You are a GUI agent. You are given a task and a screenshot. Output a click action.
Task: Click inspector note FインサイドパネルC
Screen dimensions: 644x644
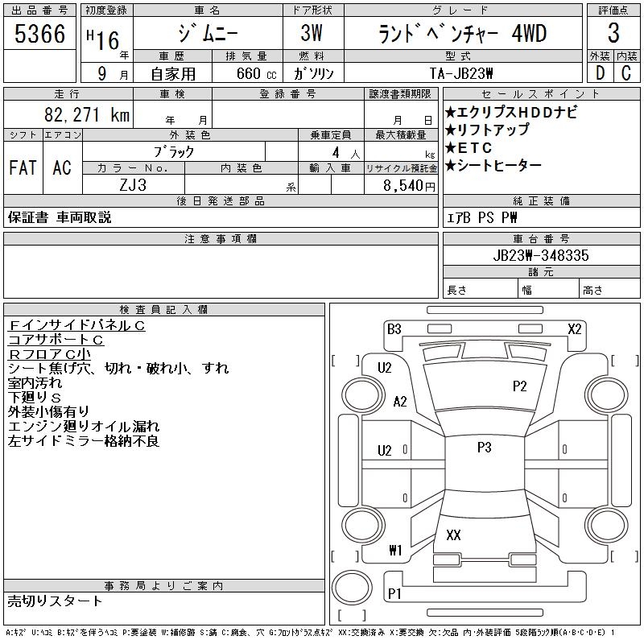(x=76, y=325)
